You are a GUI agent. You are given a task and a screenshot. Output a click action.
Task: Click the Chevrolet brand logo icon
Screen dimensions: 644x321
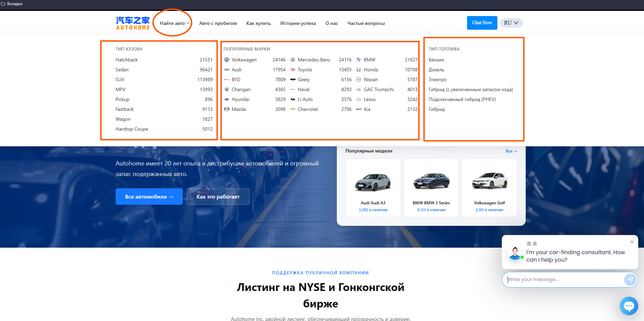point(293,109)
